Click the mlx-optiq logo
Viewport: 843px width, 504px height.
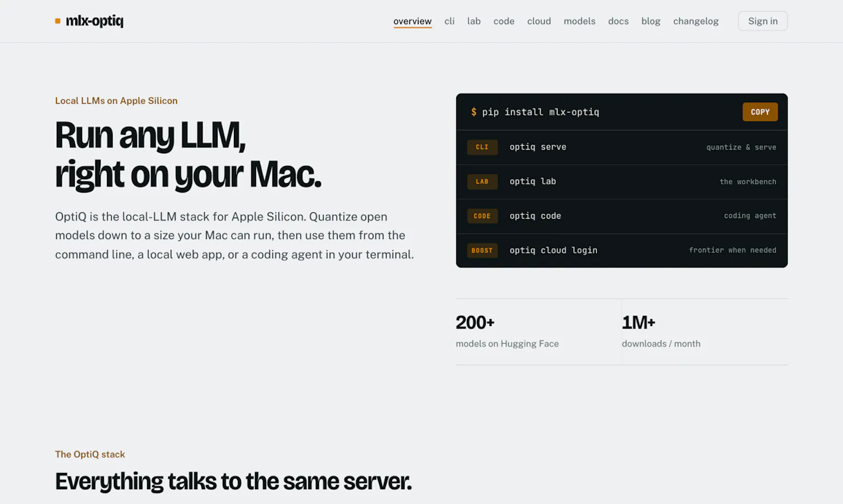pyautogui.click(x=89, y=21)
